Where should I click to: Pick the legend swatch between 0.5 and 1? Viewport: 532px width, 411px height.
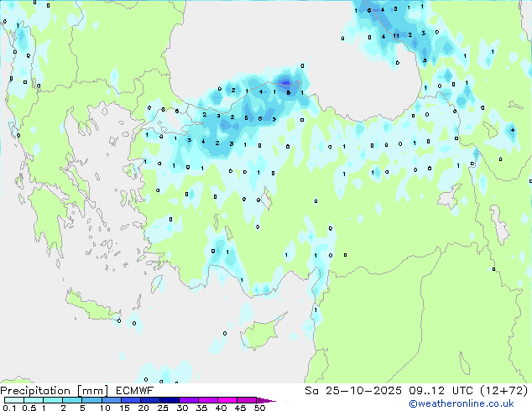(x=34, y=400)
